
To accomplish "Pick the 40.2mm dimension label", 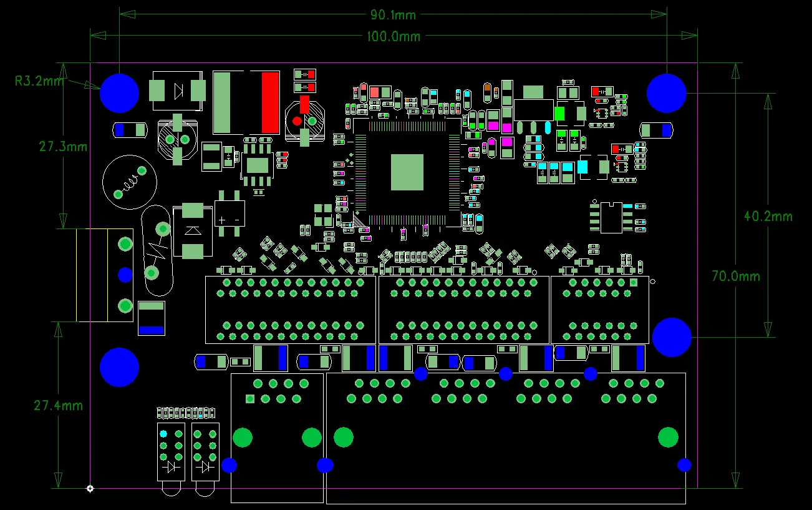I will tap(768, 216).
